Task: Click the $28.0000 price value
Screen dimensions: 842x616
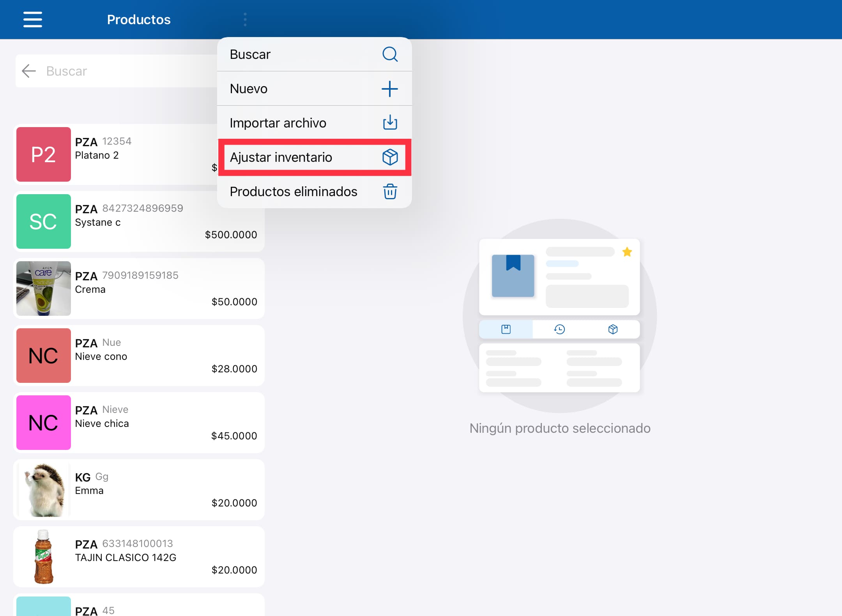Action: click(234, 369)
